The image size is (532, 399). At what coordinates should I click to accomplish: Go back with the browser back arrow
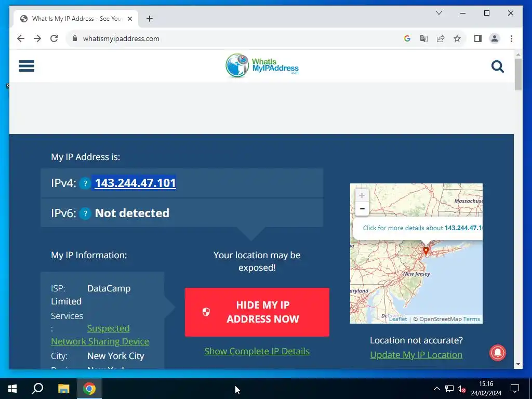[x=21, y=38]
